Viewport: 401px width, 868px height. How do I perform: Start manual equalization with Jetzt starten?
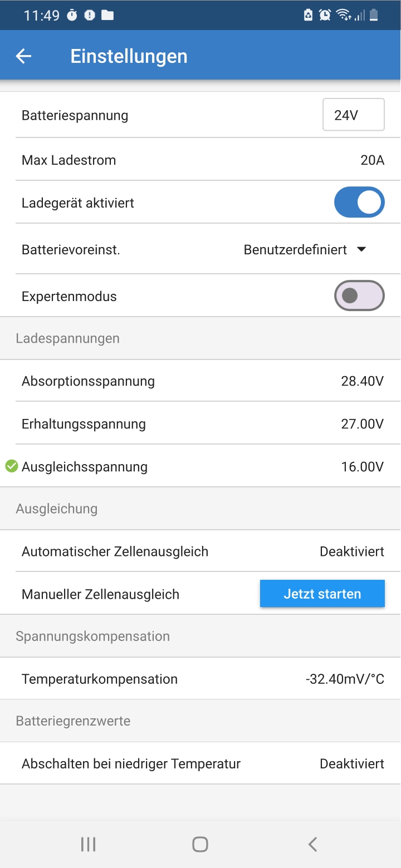322,594
